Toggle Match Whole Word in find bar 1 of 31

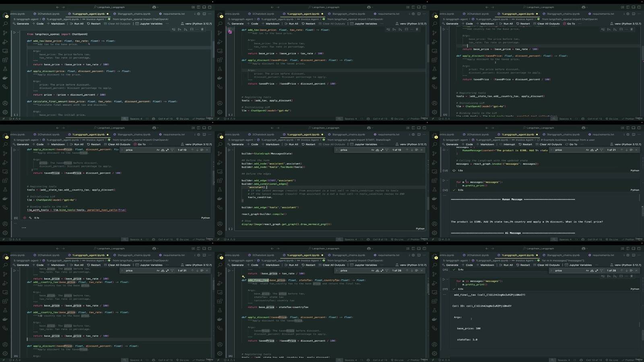[163, 271]
